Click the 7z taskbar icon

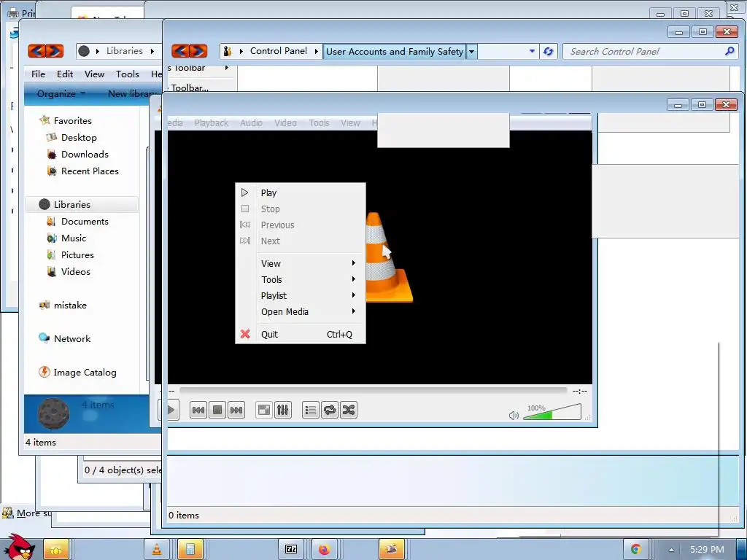point(291,550)
